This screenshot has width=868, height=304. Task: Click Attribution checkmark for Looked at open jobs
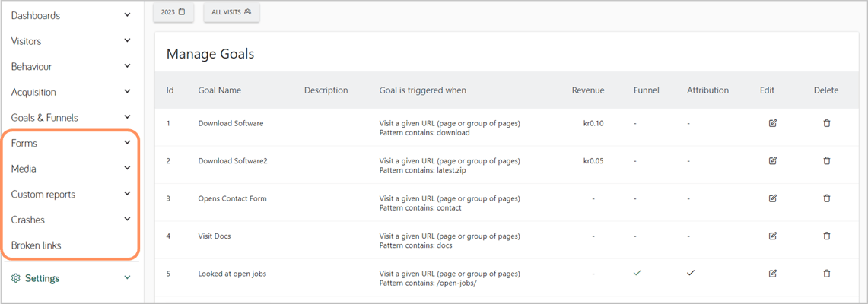[x=691, y=273]
